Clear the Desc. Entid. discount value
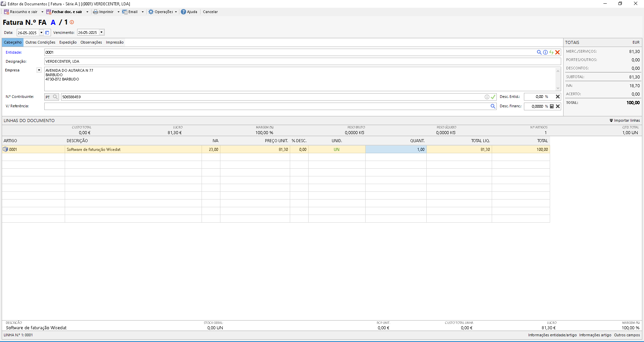The height and width of the screenshot is (342, 644). click(558, 97)
